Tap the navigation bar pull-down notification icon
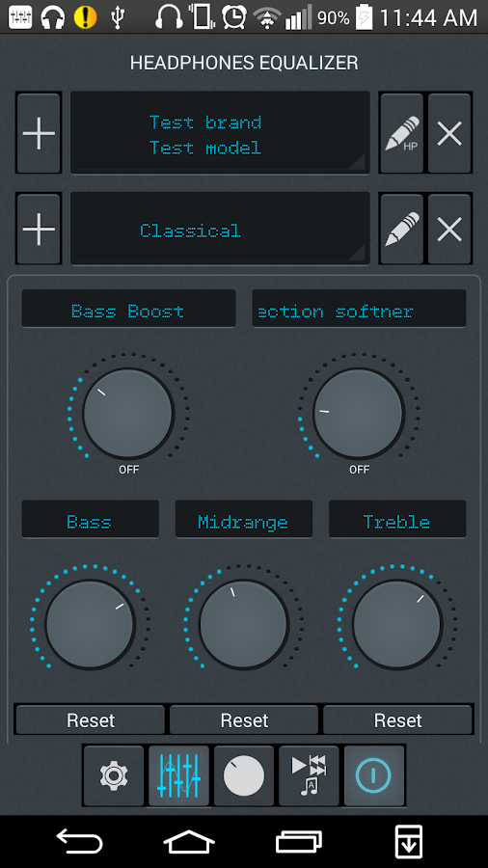Screen dimensions: 488x868 click(409, 841)
